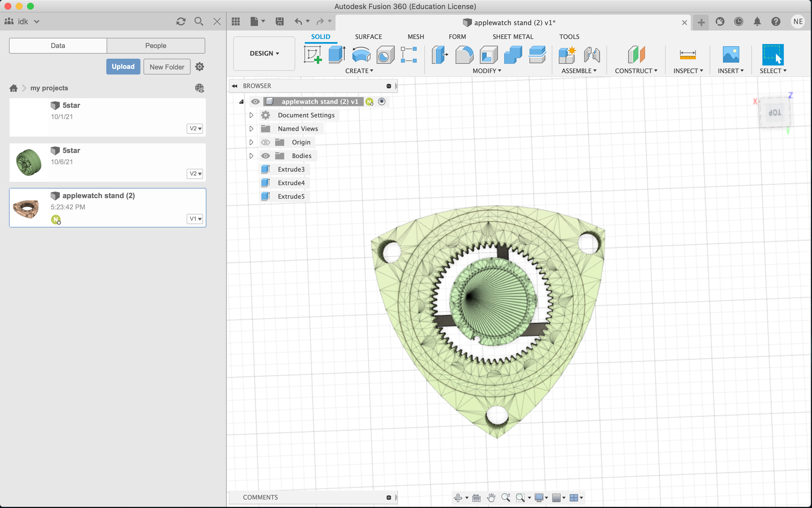Select Extrude4 in the browser
The image size is (812, 508).
click(291, 183)
